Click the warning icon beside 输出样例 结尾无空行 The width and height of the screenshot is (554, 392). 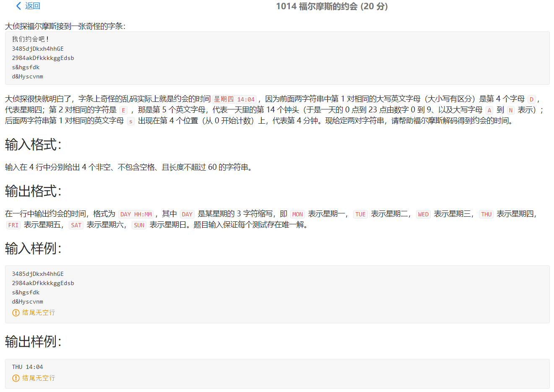(16, 378)
